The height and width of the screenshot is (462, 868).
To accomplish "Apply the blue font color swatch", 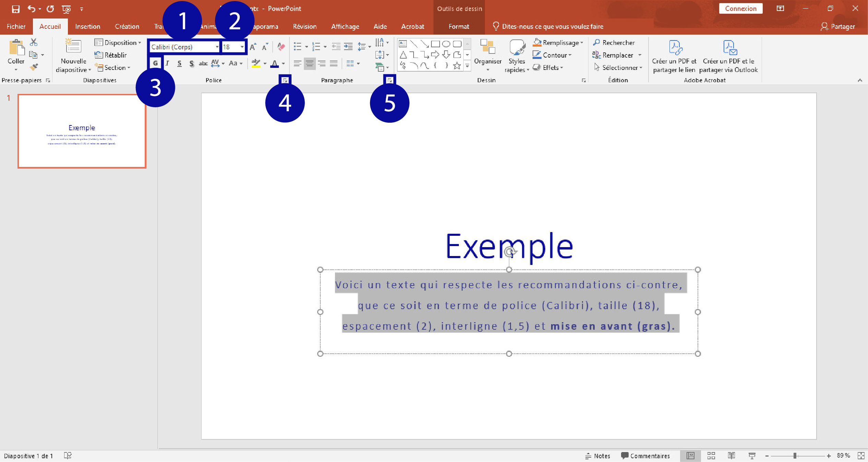I will (274, 63).
